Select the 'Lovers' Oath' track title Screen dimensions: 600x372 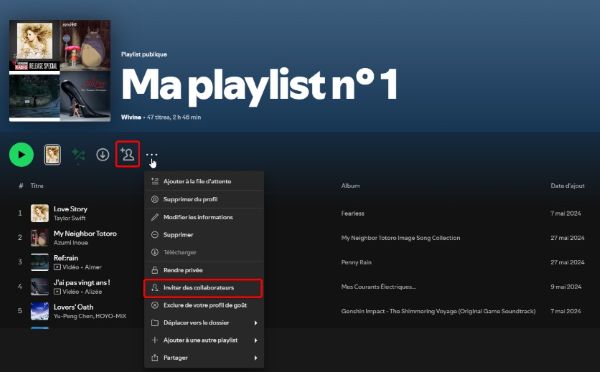pos(73,307)
